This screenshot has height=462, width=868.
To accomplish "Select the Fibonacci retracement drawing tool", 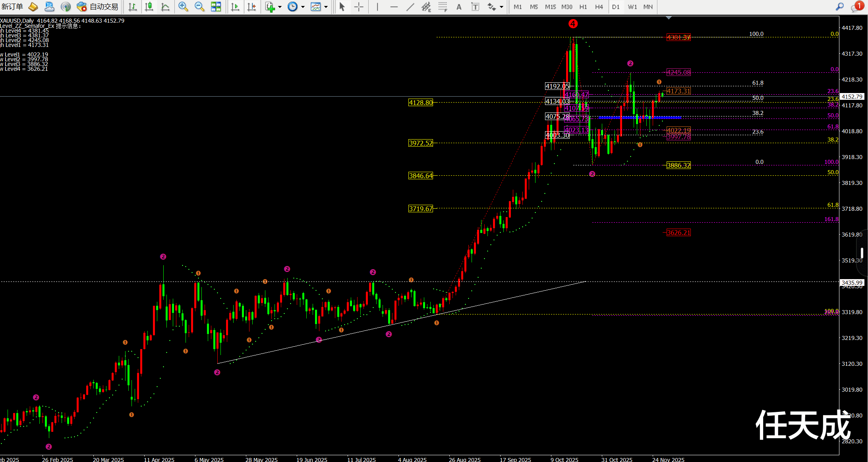I will 443,7.
